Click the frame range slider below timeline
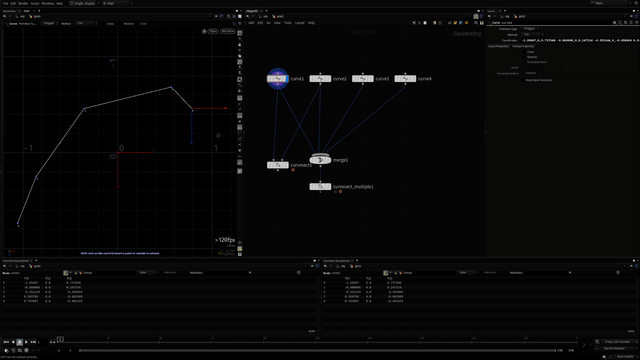Screen dimensions: 640x360 [x=317, y=350]
